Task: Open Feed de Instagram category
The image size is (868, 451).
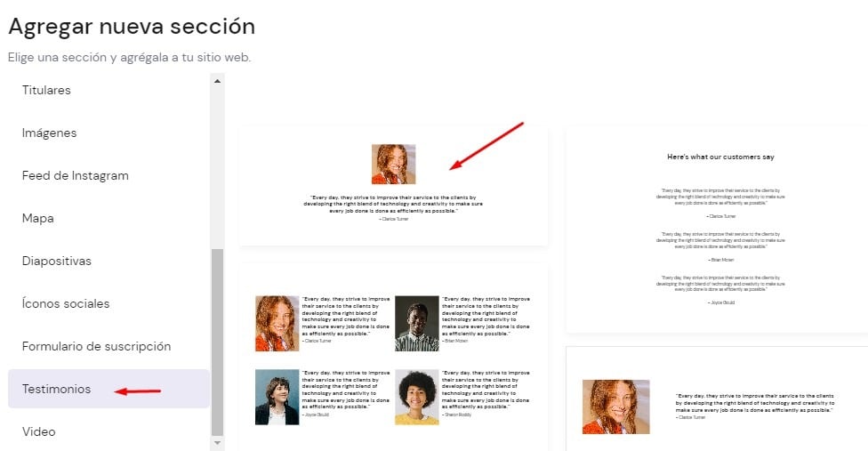Action: (x=75, y=175)
